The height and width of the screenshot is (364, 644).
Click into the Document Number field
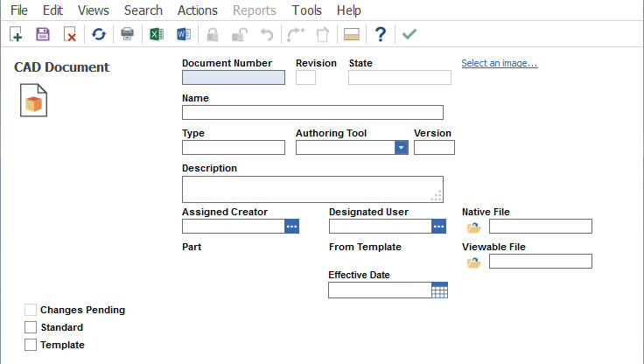(x=233, y=77)
